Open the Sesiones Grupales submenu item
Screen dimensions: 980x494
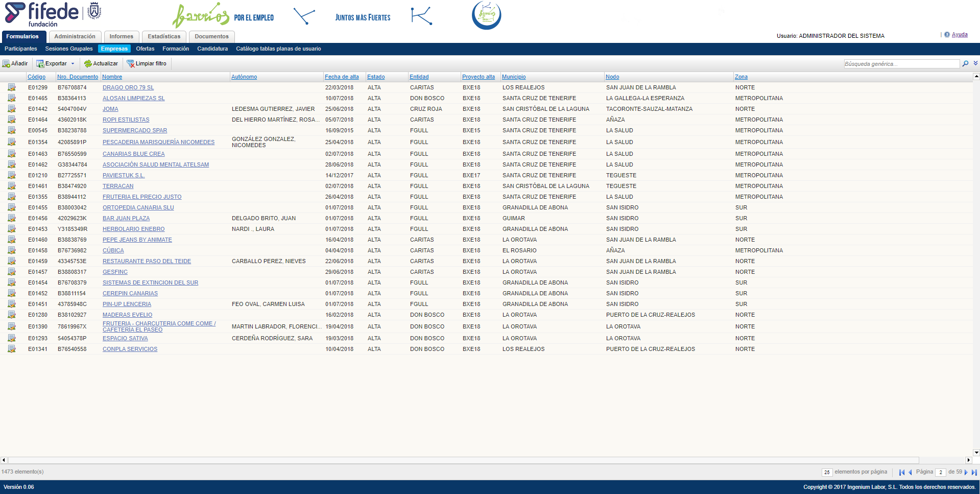click(69, 49)
